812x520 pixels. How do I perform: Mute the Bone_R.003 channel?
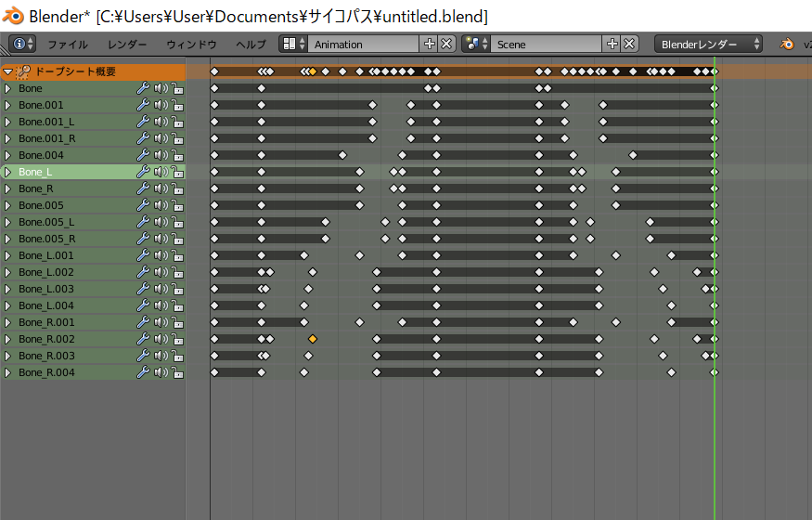pyautogui.click(x=161, y=356)
